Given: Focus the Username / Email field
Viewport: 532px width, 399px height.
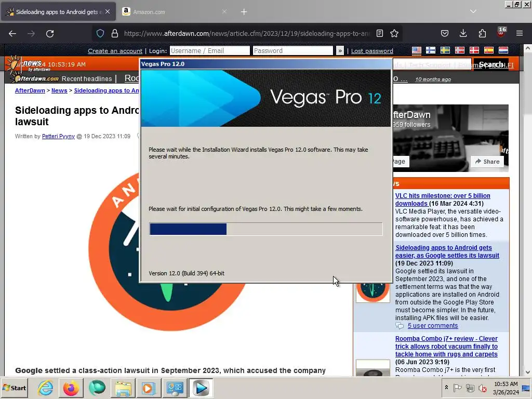Looking at the screenshot, I should (210, 50).
